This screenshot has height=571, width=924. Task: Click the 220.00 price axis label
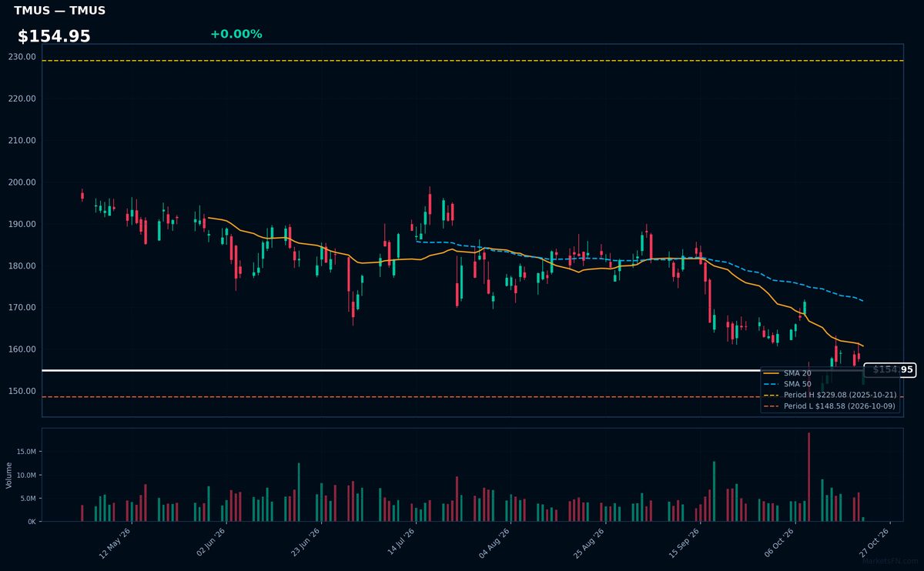pos(22,99)
